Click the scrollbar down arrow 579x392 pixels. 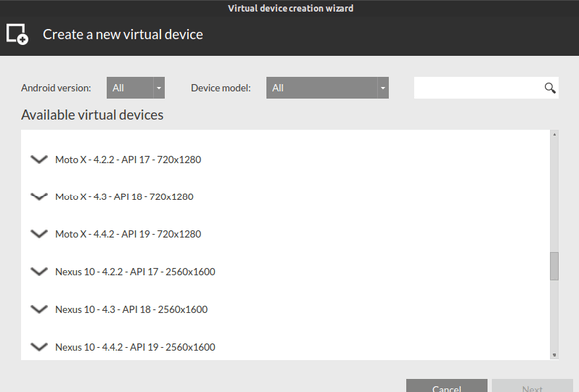pyautogui.click(x=554, y=355)
